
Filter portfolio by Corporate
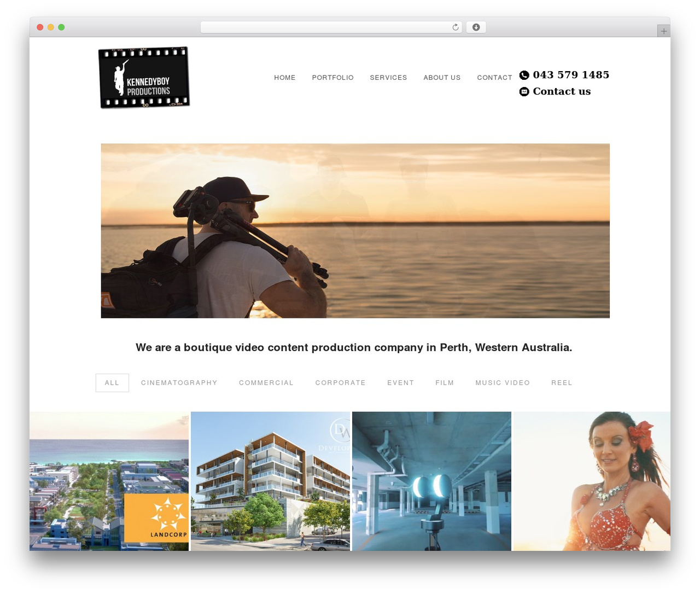[x=341, y=383]
